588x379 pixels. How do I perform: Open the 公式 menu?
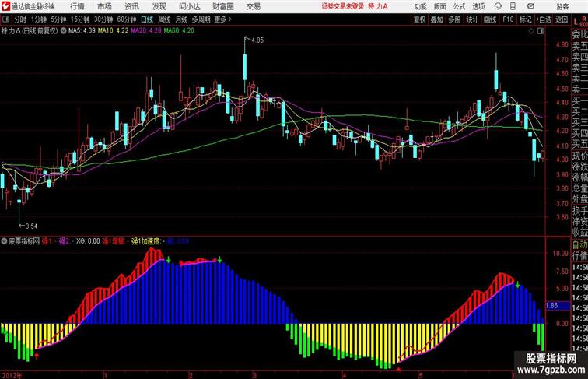[x=459, y=6]
